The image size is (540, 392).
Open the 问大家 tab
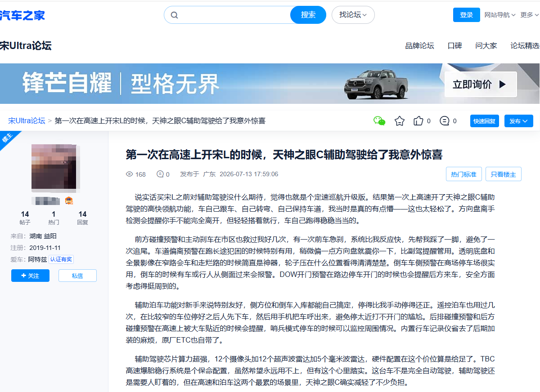pos(486,45)
